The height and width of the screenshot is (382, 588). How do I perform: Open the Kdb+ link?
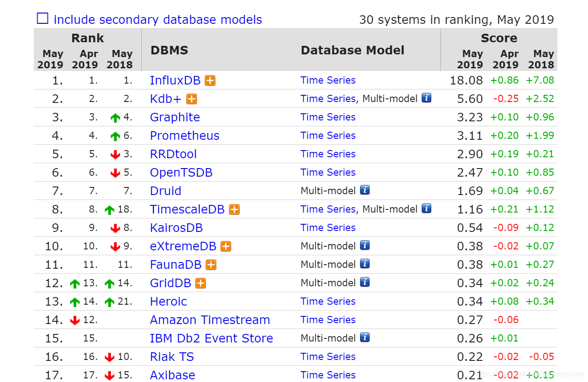coord(166,99)
